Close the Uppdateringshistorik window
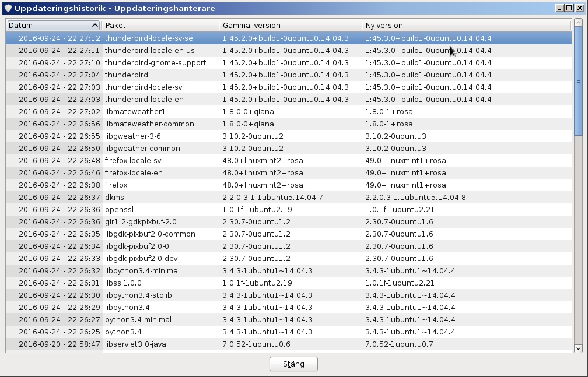 579,8
